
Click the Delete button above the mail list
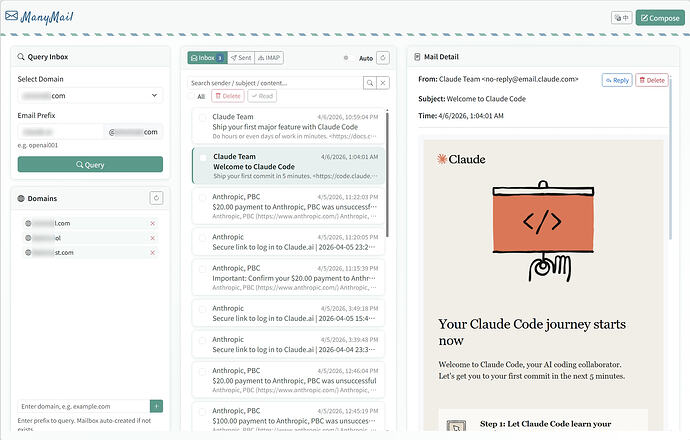pyautogui.click(x=228, y=96)
